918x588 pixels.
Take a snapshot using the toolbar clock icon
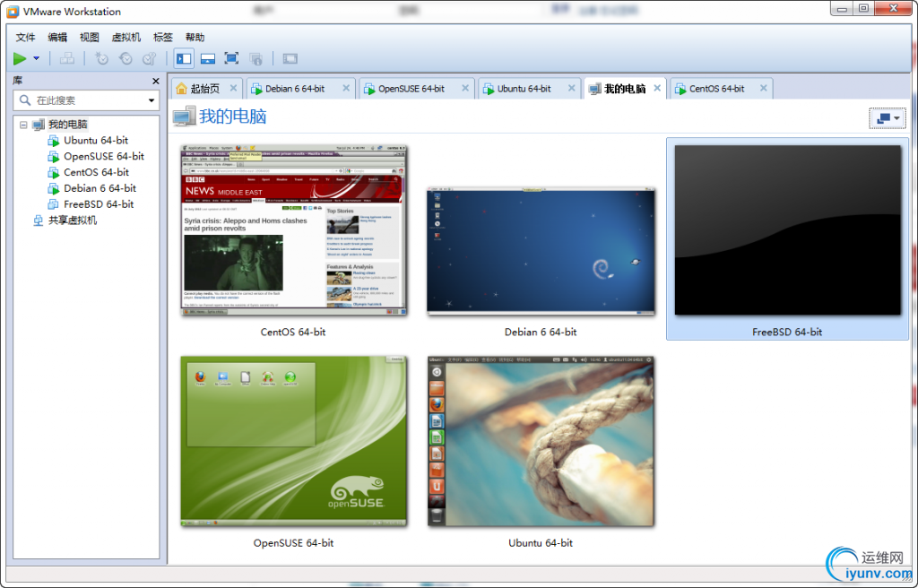pos(101,58)
